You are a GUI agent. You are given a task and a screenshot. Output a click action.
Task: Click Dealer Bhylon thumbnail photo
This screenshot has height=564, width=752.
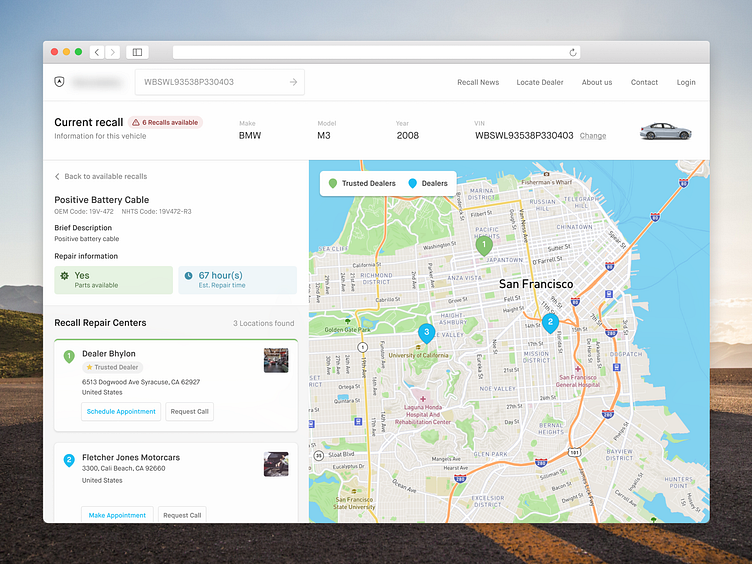click(x=276, y=360)
